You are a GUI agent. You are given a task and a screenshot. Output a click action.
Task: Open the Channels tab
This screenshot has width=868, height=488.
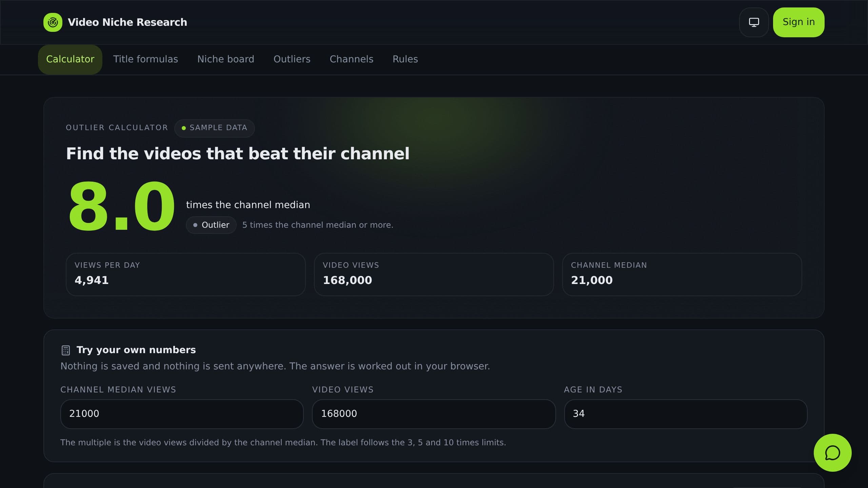click(x=351, y=59)
